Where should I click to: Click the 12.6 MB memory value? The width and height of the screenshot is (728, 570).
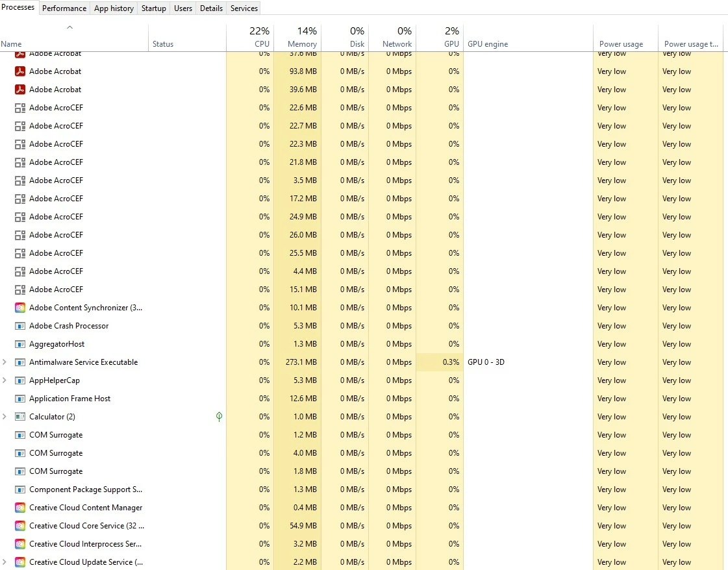303,399
